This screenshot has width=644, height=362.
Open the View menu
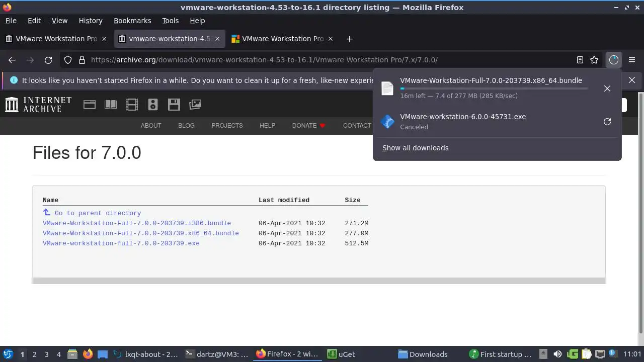59,21
